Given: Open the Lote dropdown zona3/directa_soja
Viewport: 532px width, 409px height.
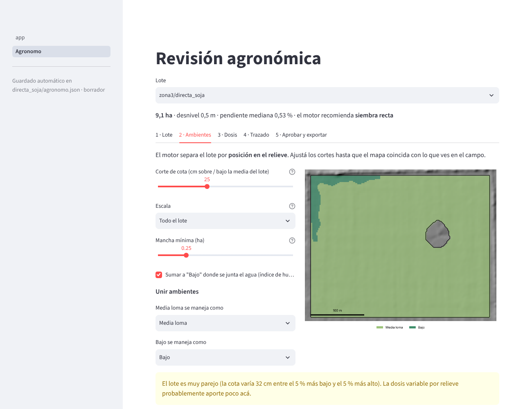Looking at the screenshot, I should [327, 95].
